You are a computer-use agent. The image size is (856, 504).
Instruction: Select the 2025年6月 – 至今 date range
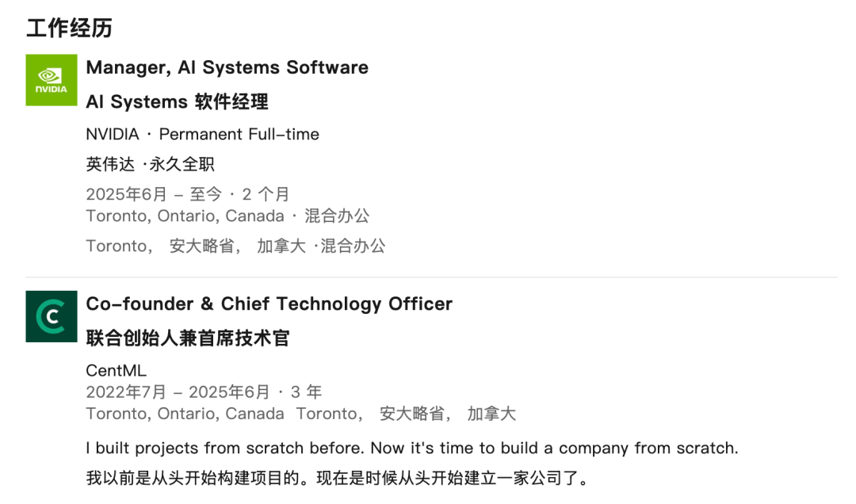[x=154, y=194]
